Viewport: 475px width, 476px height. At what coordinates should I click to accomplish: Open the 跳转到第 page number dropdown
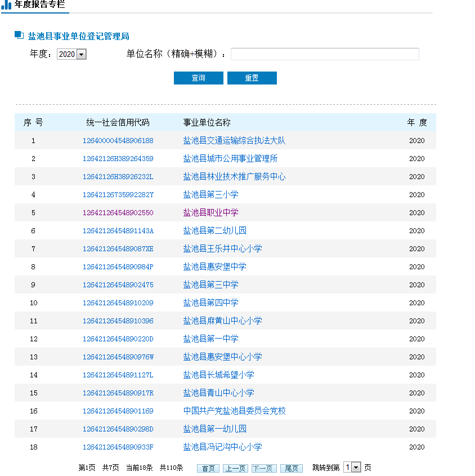tap(352, 467)
